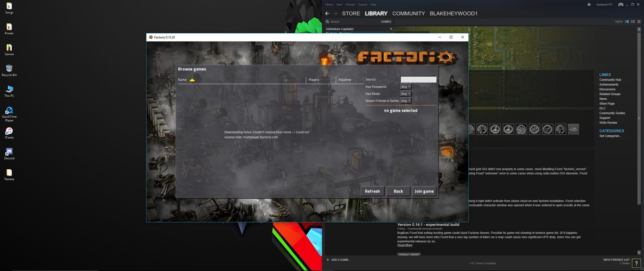
Task: Select the Terraria desktop folder
Action: tap(9, 175)
